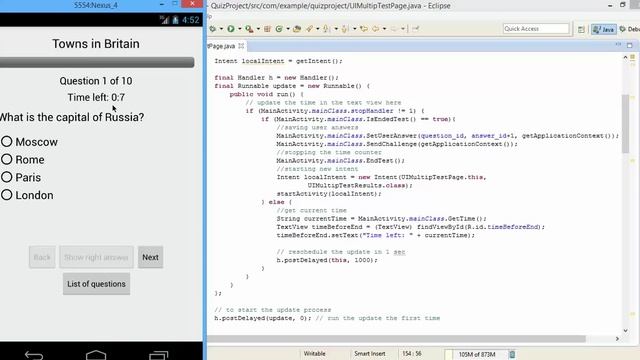Tap the Back button in the quiz
The width and height of the screenshot is (640, 360).
[x=42, y=257]
